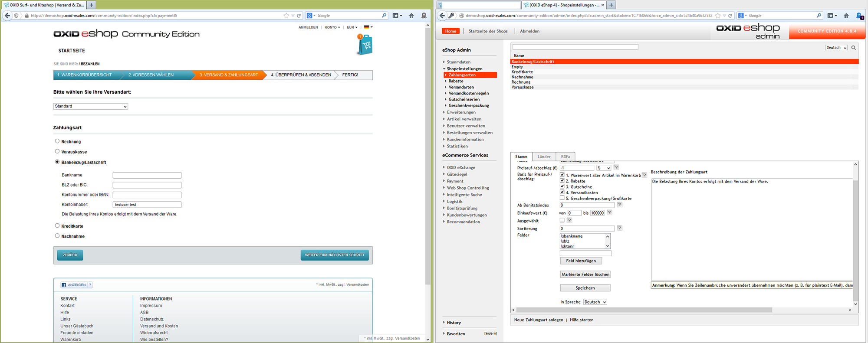Enable the Geschenkverpackung/Grußkarte checkbox
This screenshot has width=868, height=343.
click(x=562, y=198)
